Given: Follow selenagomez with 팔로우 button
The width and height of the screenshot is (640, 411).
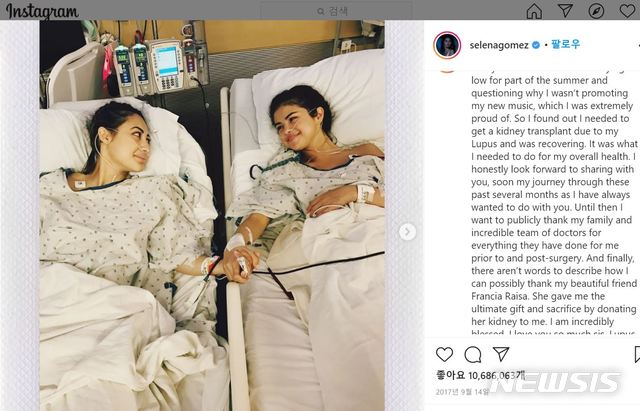Looking at the screenshot, I should tap(565, 44).
